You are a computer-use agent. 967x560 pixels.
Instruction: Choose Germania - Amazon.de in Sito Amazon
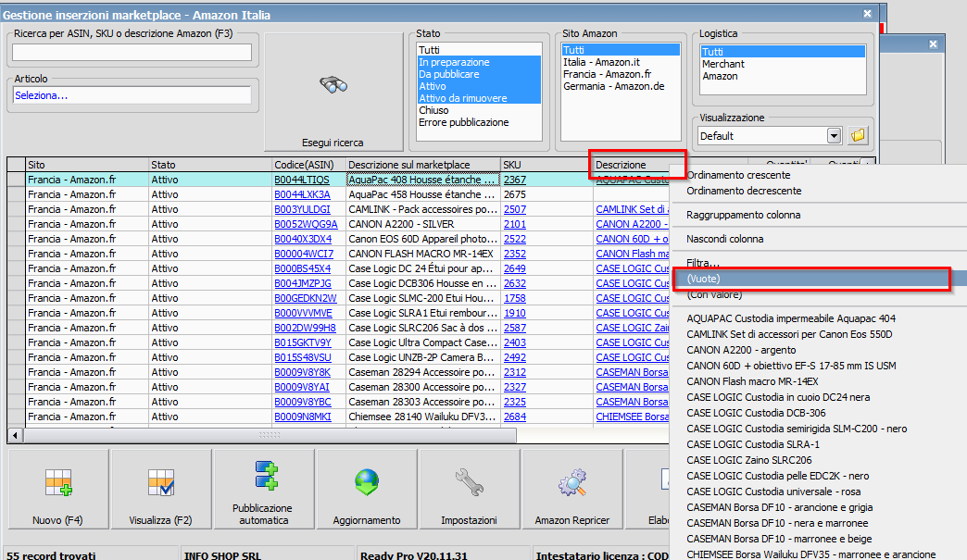tap(621, 86)
